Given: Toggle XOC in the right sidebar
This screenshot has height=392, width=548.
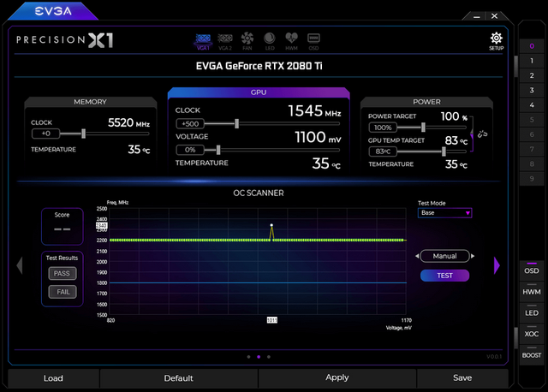Looking at the screenshot, I should pyautogui.click(x=532, y=334).
